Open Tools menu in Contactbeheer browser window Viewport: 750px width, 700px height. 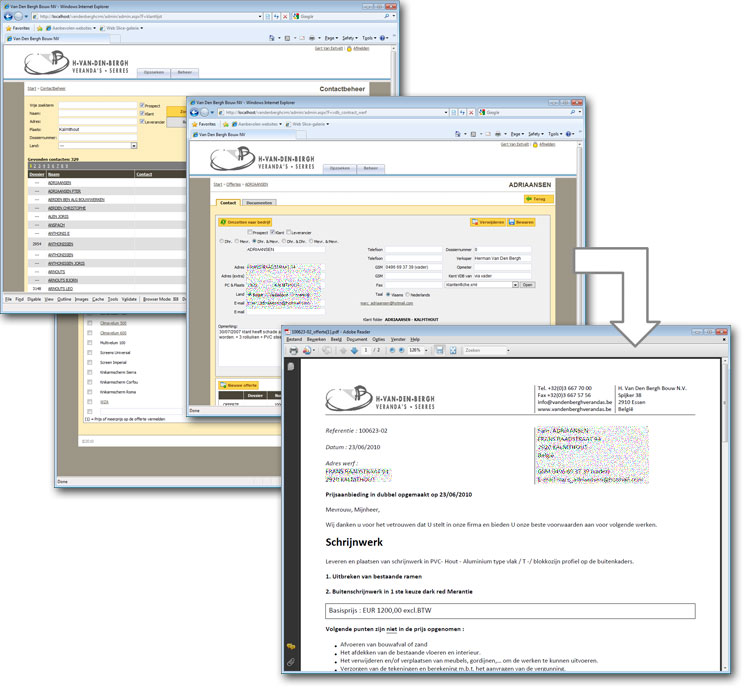368,38
